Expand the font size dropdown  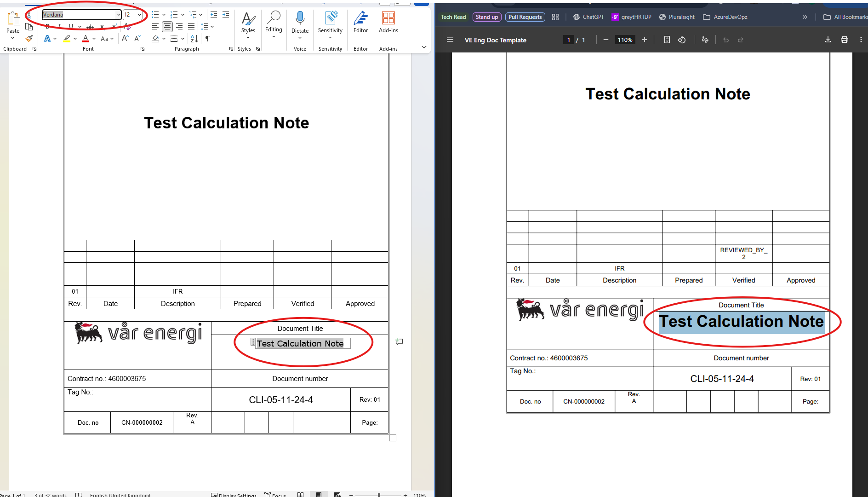point(139,15)
